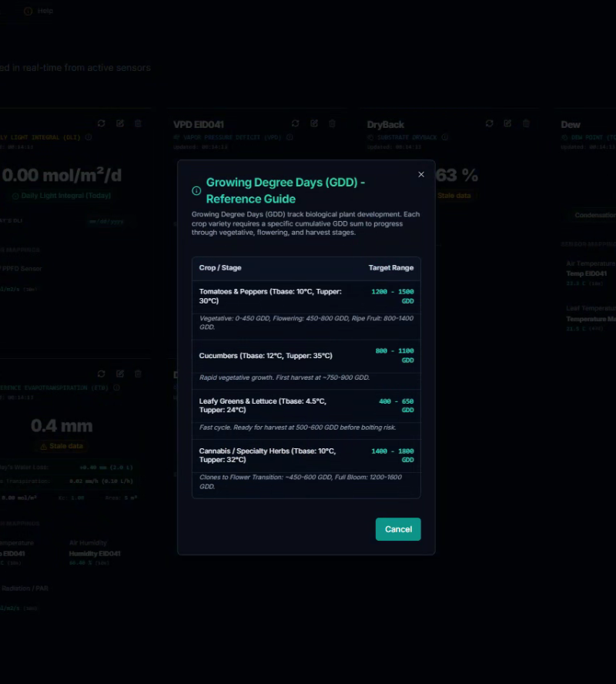Click 'Vegetative: 0-450 GDD' stage note
616x684 pixels.
[x=306, y=323]
